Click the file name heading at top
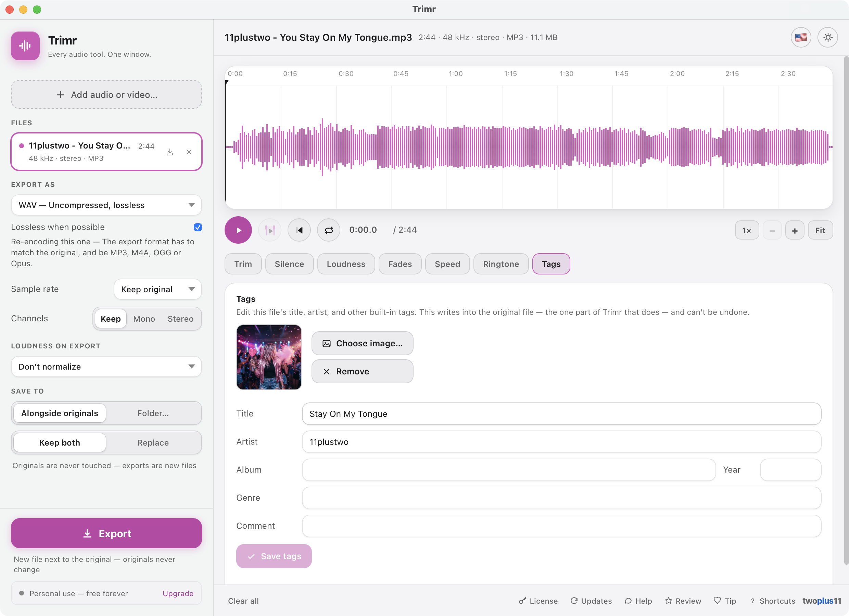 [318, 37]
